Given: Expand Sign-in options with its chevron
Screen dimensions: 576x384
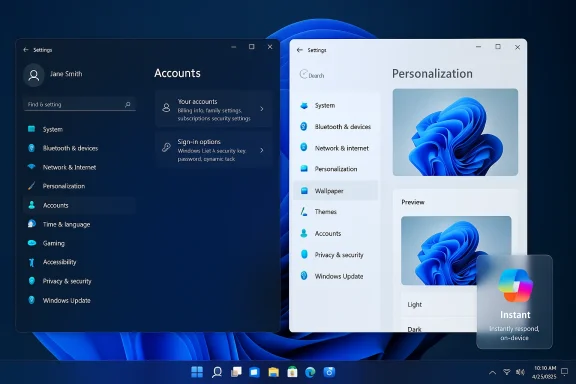Looking at the screenshot, I should click(x=262, y=150).
